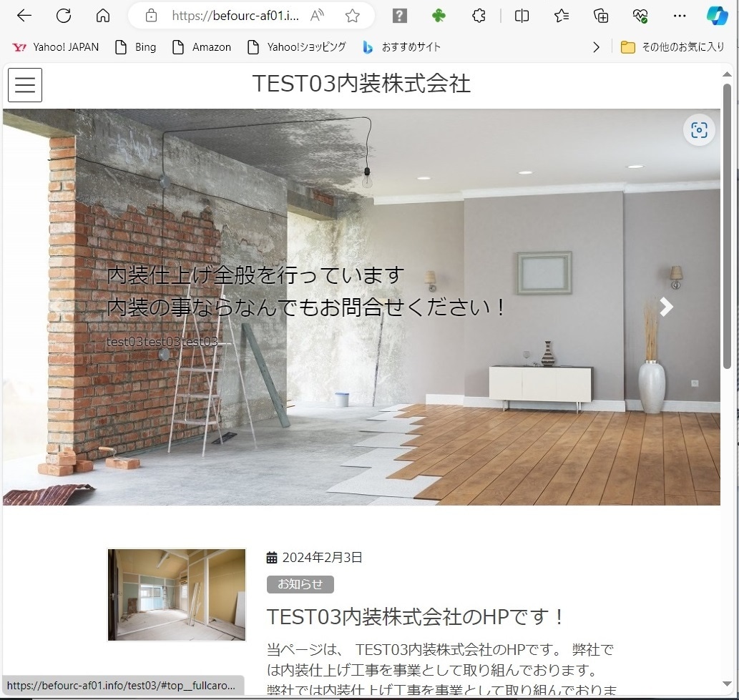
Task: Go to the browser home page
Action: coord(103,16)
